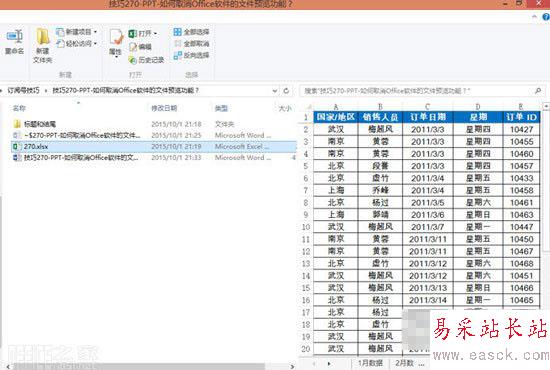Click inside the search box field
The height and width of the screenshot is (370, 550).
tap(417, 91)
